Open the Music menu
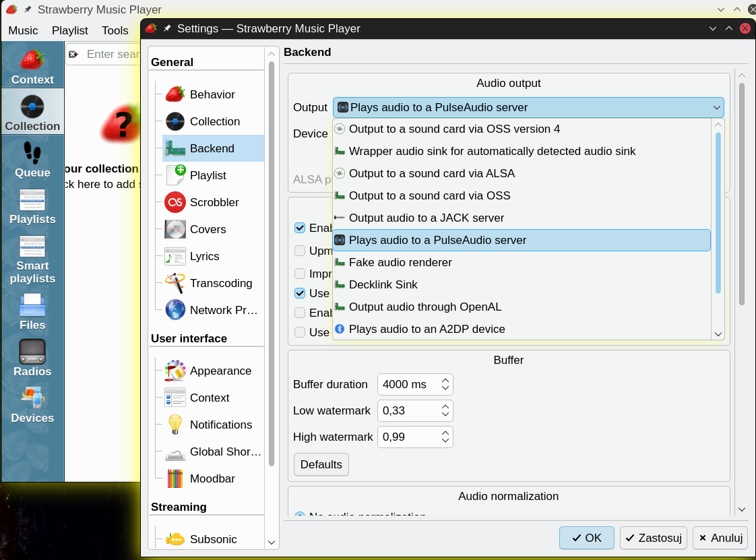This screenshot has height=560, width=756. [23, 30]
